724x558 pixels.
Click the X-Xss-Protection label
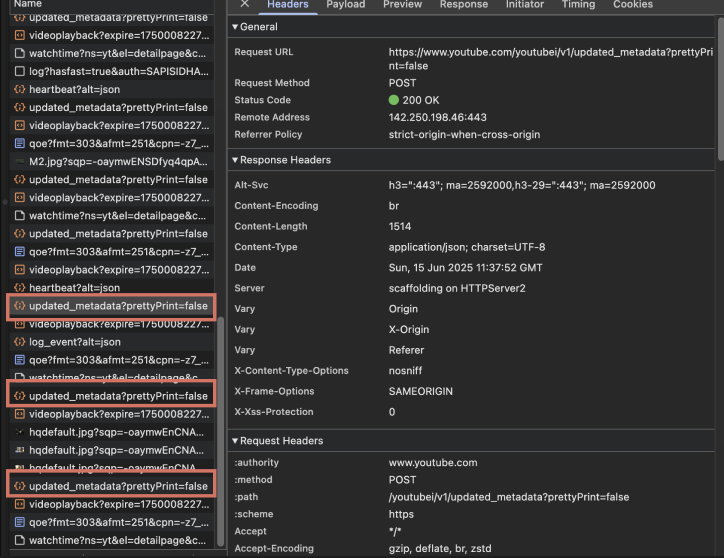pyautogui.click(x=274, y=412)
